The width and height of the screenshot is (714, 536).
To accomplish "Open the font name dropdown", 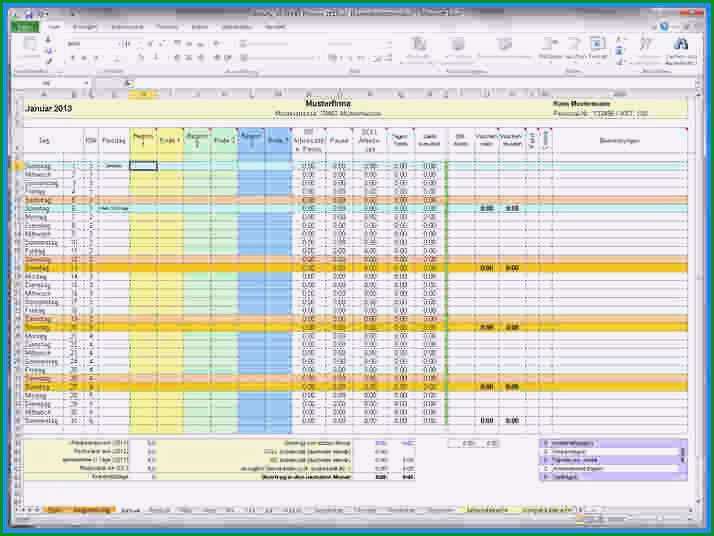I will pos(92,44).
